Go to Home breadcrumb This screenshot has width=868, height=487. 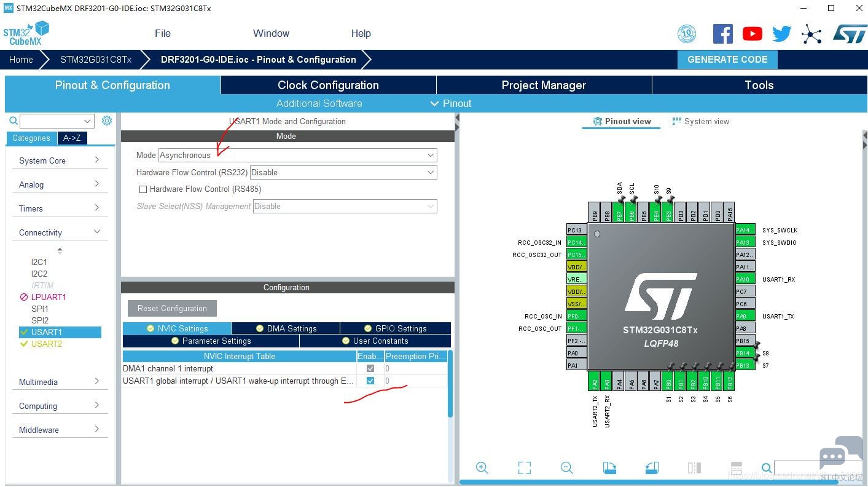coord(21,60)
